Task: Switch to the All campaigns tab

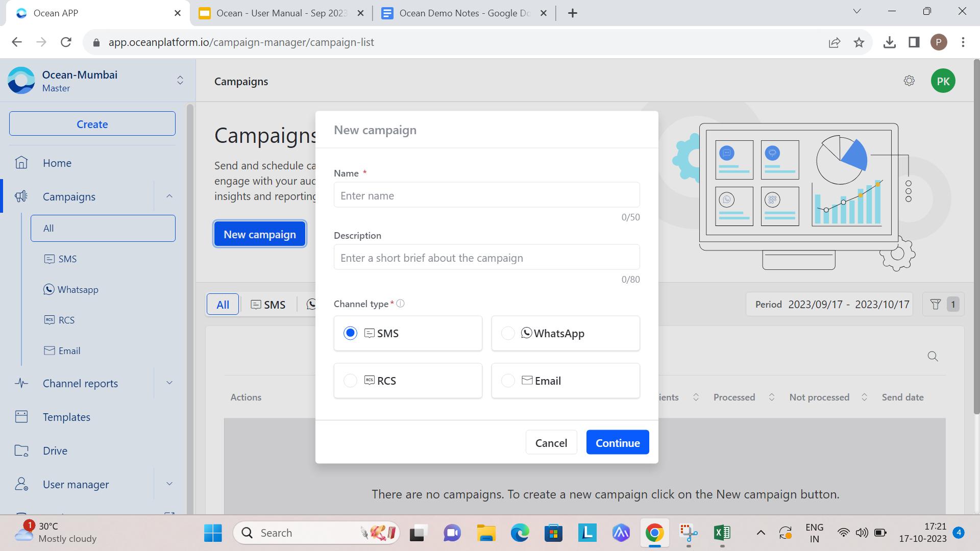Action: pos(223,305)
